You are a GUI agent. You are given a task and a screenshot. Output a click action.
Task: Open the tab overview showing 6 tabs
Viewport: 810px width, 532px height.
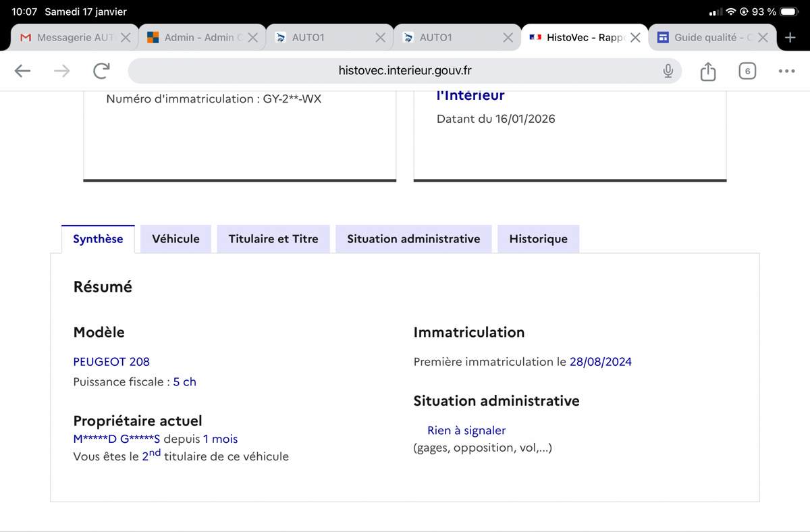pyautogui.click(x=747, y=71)
